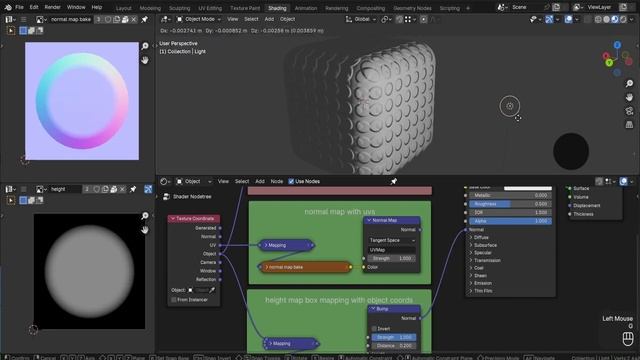The image size is (640, 360).
Task: Pin the normal map bake image
Action: point(144,20)
